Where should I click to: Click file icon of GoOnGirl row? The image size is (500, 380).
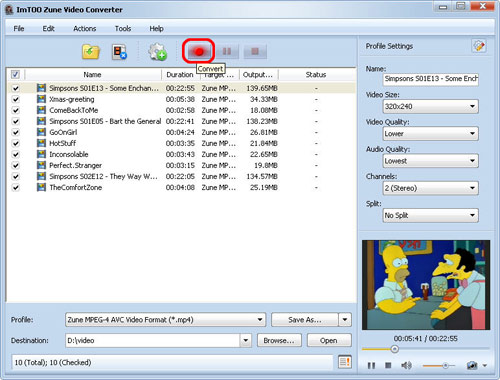tap(41, 132)
